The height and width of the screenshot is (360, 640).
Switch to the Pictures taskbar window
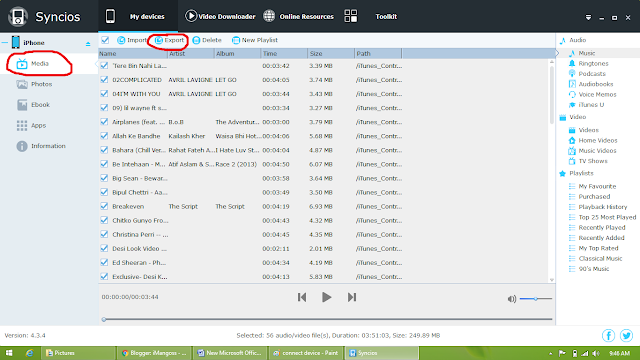(x=78, y=353)
